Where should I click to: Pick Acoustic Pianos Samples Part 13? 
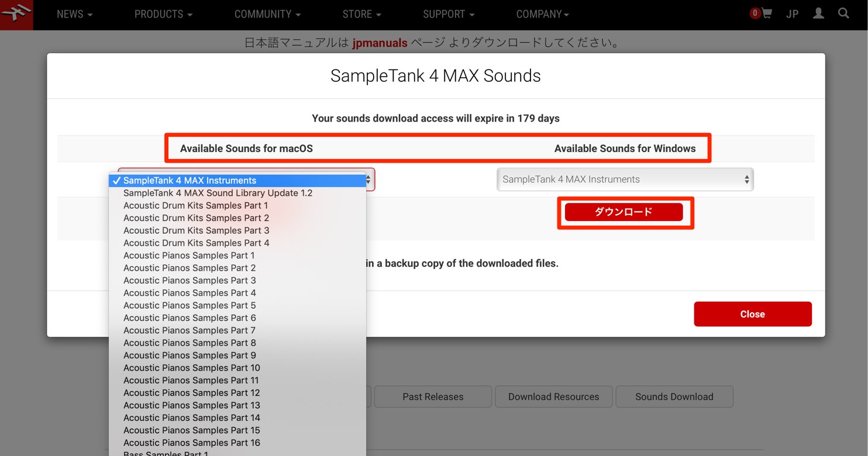[x=237, y=405]
